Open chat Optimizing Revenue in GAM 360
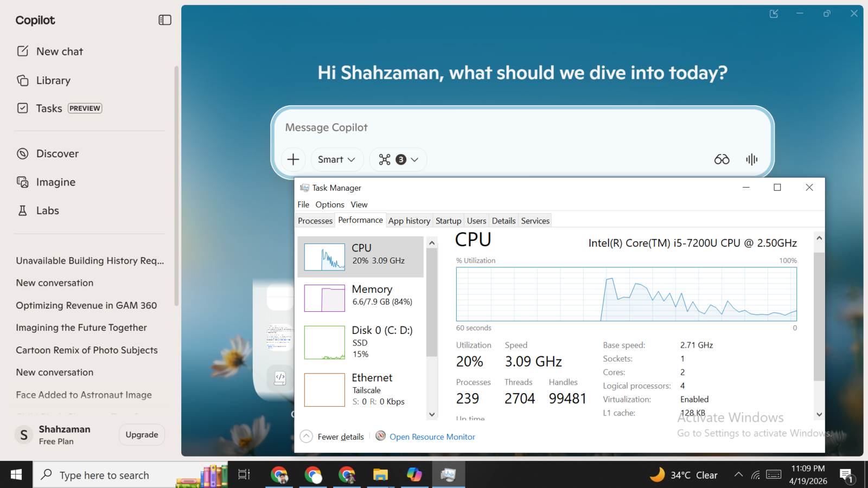 86,305
